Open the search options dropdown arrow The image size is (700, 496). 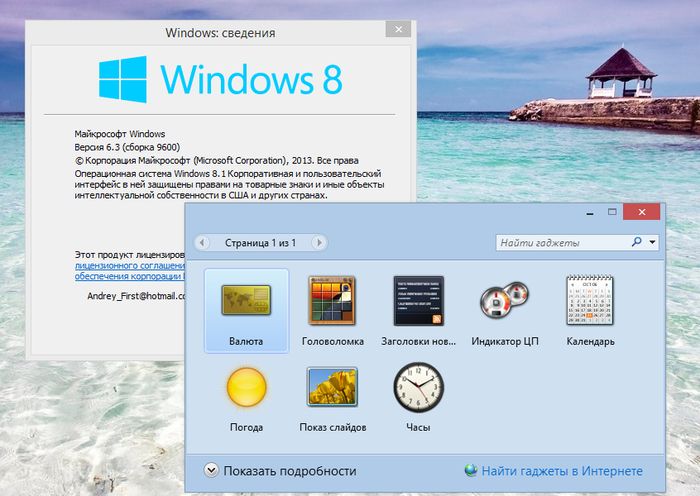point(653,242)
